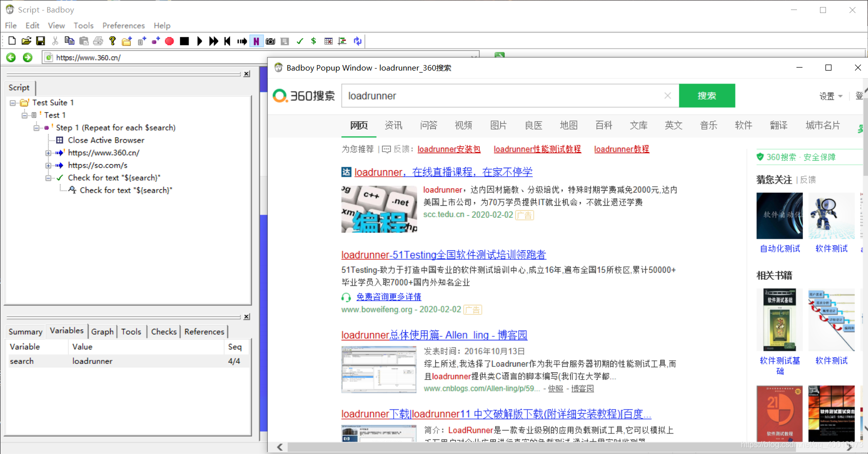
Task: Start recording with the red circle button
Action: 170,41
